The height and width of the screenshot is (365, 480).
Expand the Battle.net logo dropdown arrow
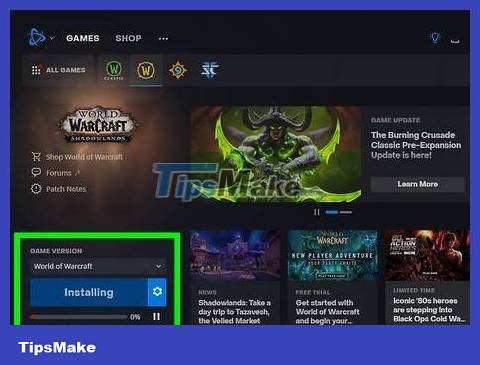pyautogui.click(x=52, y=38)
